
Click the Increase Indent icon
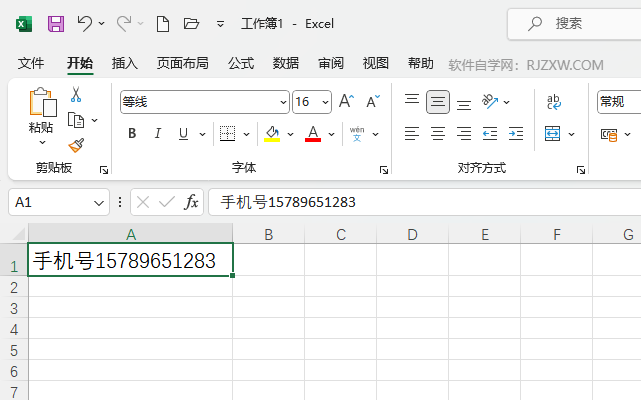[516, 133]
